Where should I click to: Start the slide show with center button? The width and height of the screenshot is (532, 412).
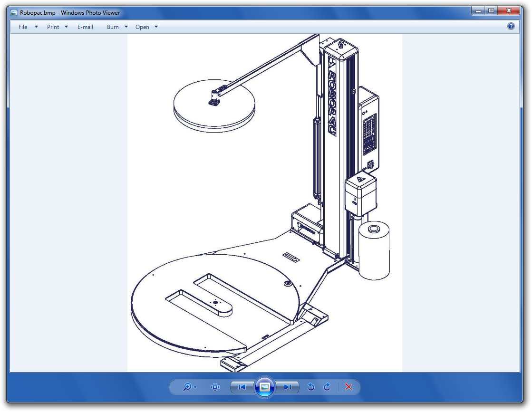[265, 387]
